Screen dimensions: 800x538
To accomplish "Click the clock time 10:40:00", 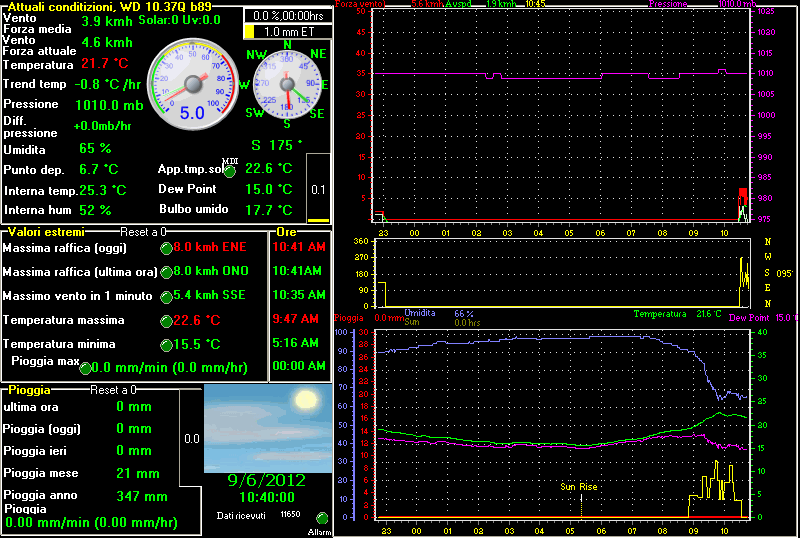I will coord(267,497).
